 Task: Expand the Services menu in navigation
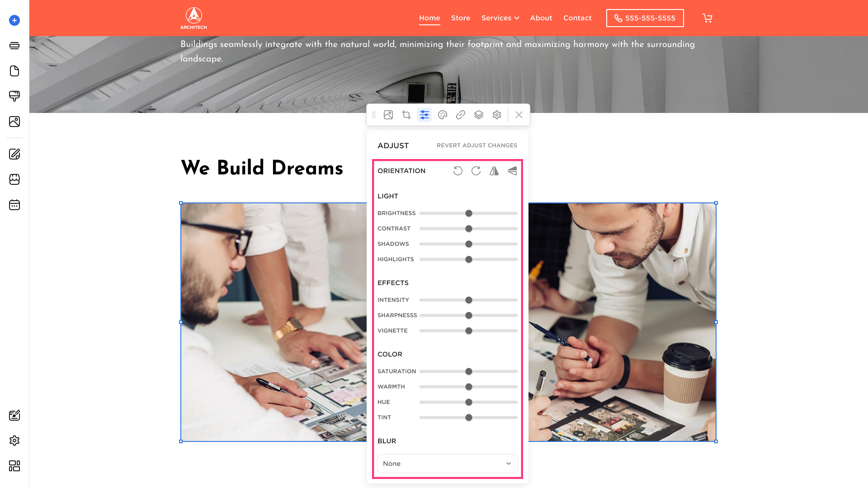pos(500,18)
